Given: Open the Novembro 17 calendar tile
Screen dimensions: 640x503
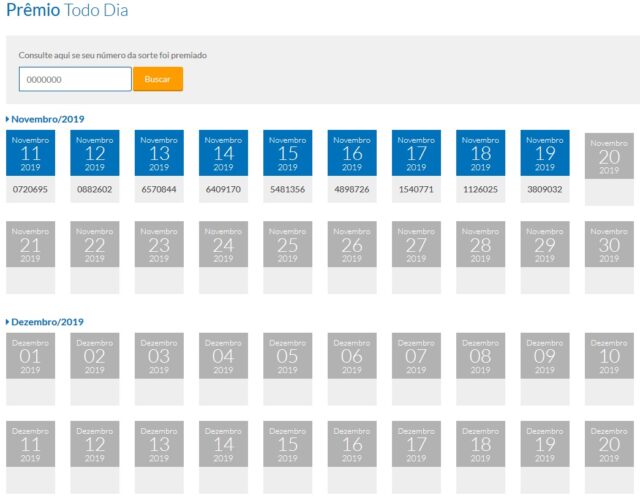Looking at the screenshot, I should pos(416,154).
